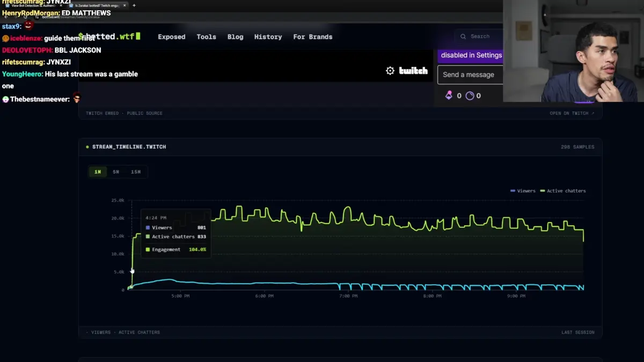Toggle the Viewers legend series
This screenshot has width=644, height=362.
(x=523, y=191)
